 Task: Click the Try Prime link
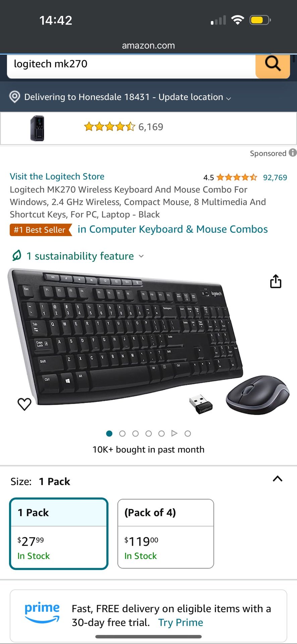[181, 623]
